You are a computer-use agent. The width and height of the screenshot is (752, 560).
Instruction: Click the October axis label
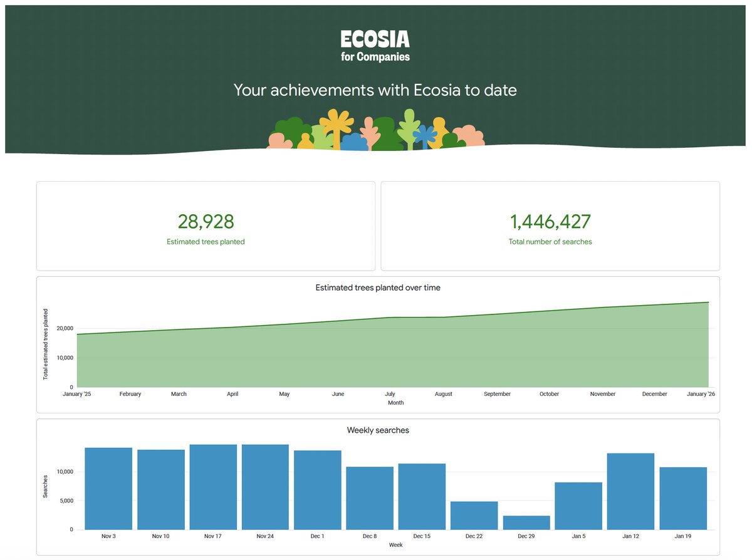tap(549, 394)
